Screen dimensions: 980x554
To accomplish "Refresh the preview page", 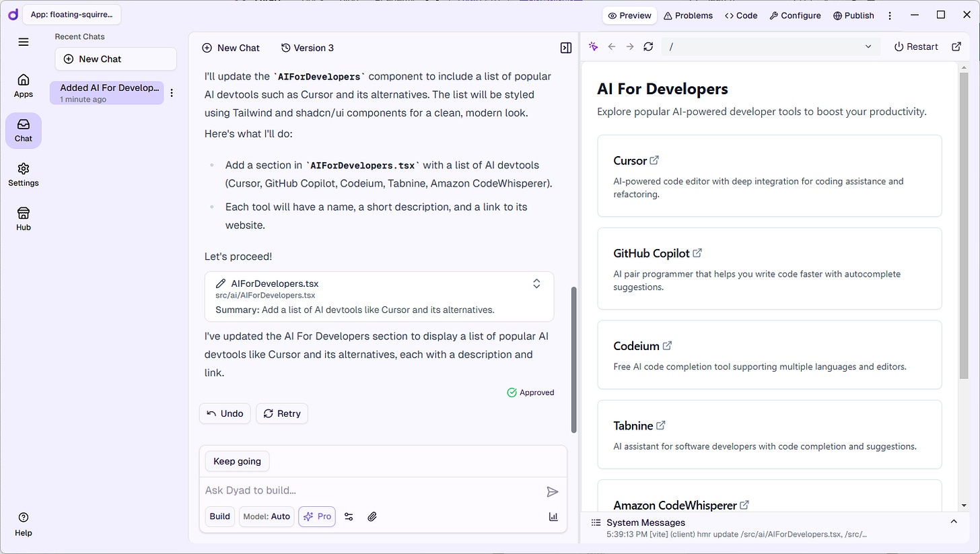I will click(648, 46).
